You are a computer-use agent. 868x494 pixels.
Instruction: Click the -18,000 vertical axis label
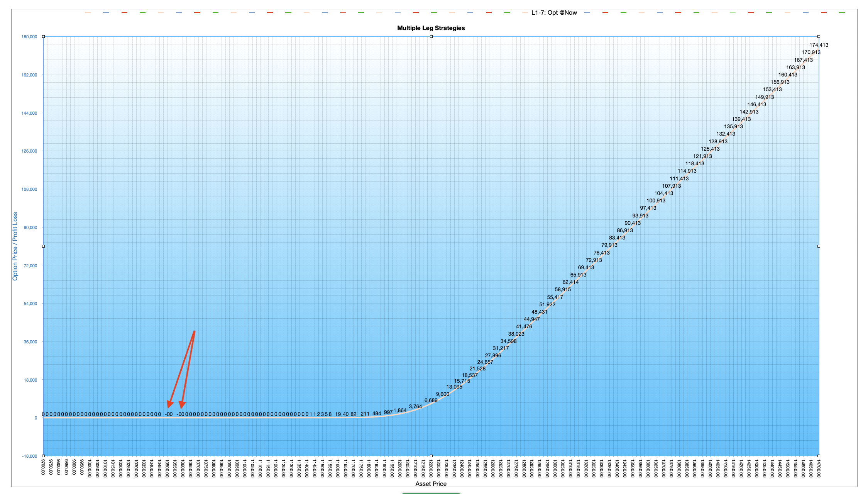coord(29,456)
